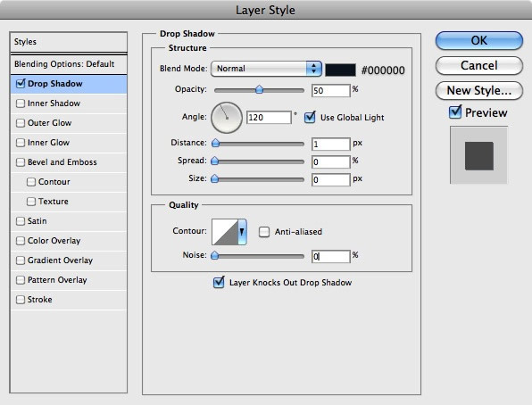Click the Angle dial control
This screenshot has width=532, height=405.
(x=227, y=118)
